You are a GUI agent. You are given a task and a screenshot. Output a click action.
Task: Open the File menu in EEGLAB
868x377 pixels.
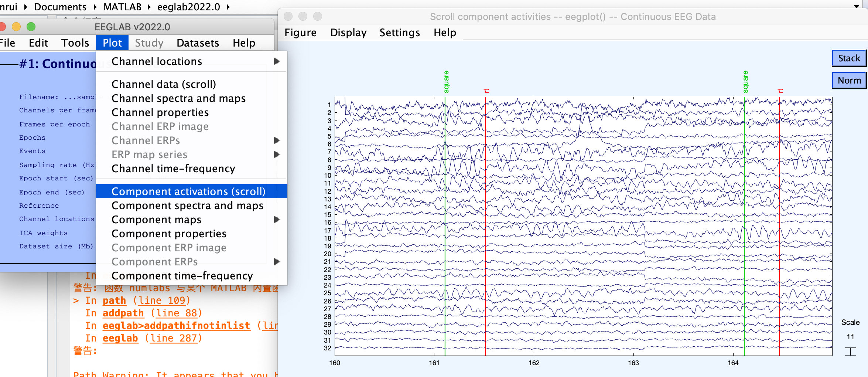7,43
